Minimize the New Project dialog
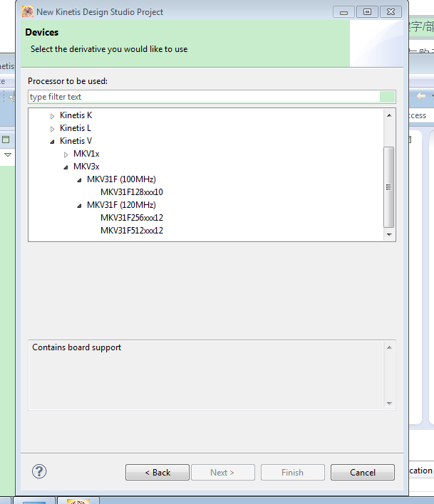Screen dimensions: 434x504 (343, 12)
